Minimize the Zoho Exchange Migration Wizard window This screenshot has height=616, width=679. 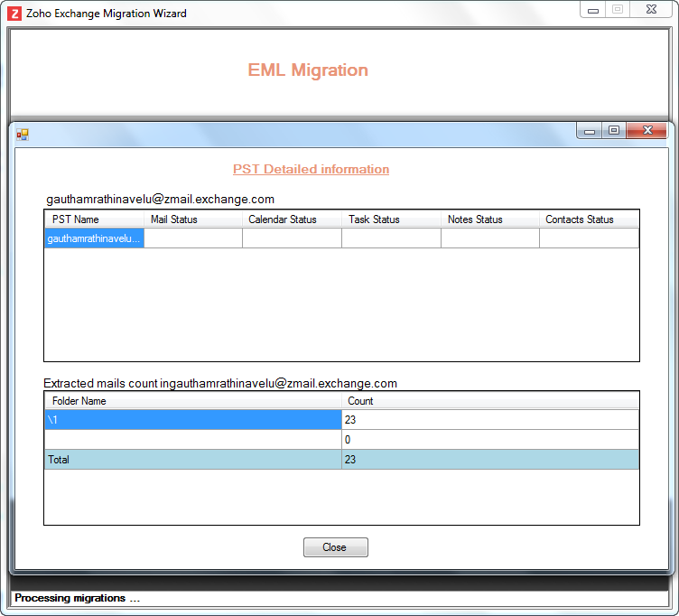pos(593,10)
